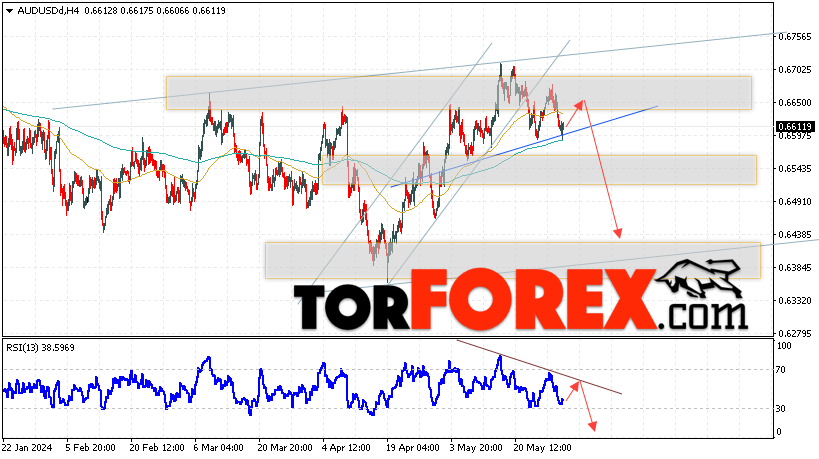Click price level 0.64385 on the scale
The image size is (819, 459).
tap(794, 234)
